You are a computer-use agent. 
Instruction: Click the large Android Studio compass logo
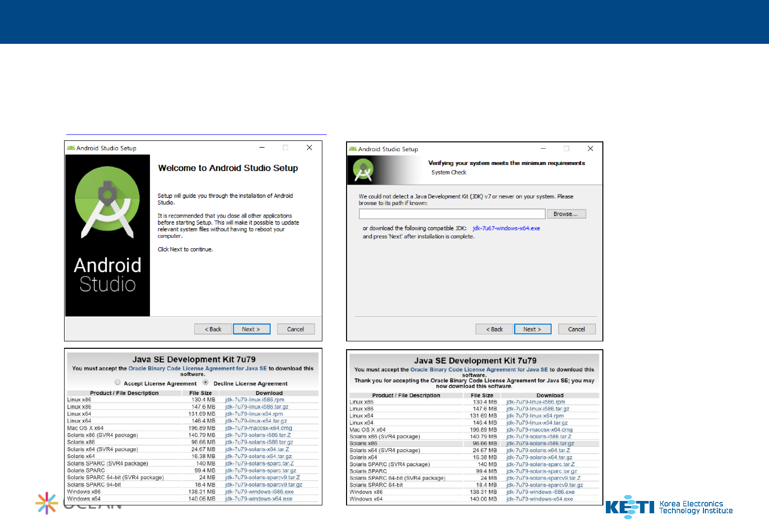pyautogui.click(x=107, y=203)
